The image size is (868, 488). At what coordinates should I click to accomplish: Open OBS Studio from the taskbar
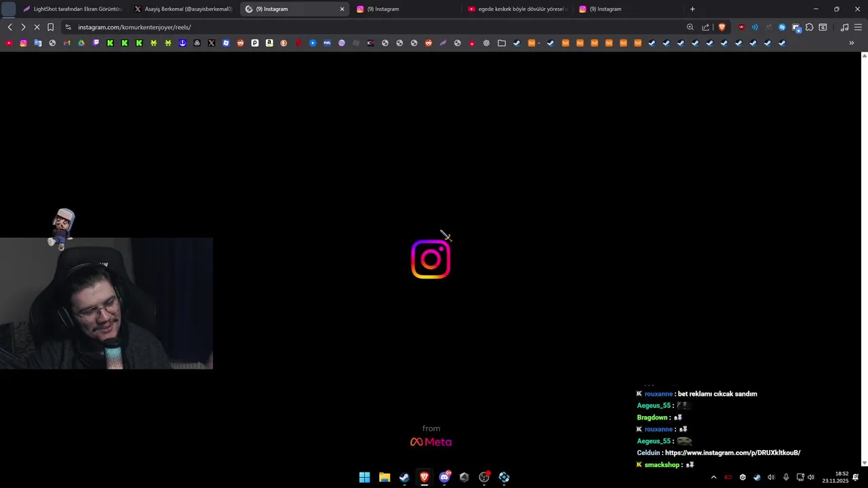click(484, 477)
